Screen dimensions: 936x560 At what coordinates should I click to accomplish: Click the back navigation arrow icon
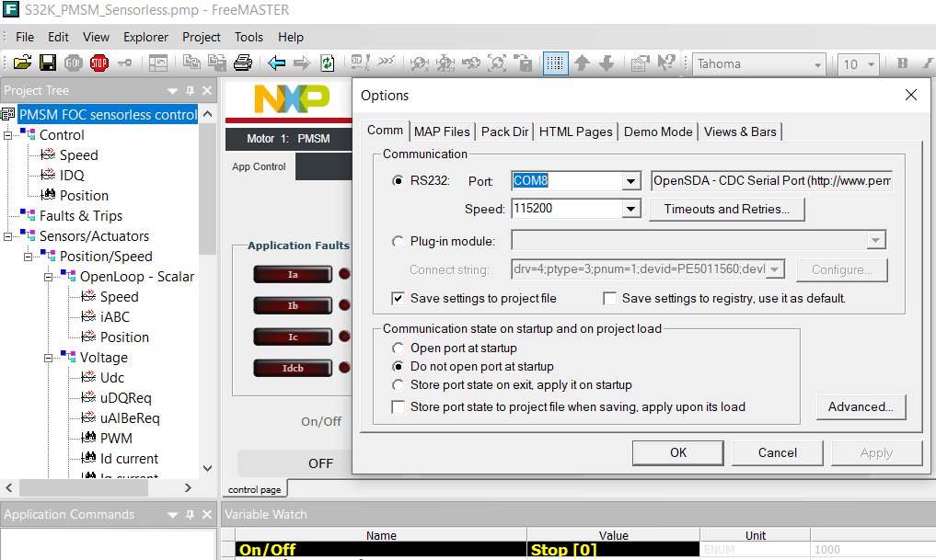[x=276, y=63]
